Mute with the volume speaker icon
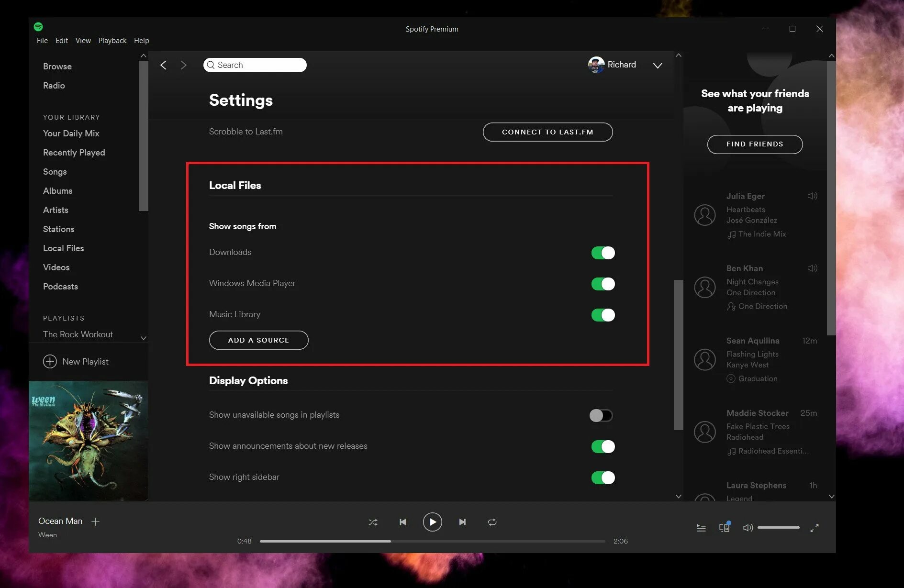Image resolution: width=904 pixels, height=588 pixels. [748, 528]
